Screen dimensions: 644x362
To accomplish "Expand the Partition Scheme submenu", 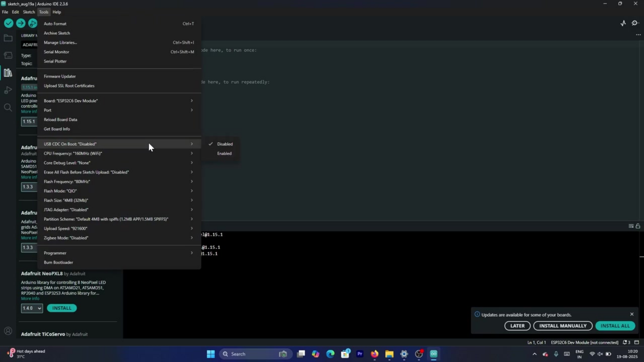I will pos(119,219).
